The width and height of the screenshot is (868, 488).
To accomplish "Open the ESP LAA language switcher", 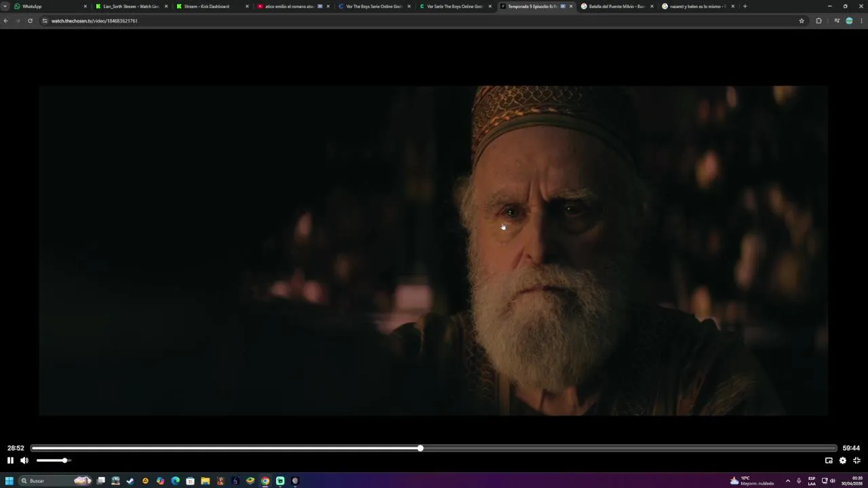I will 812,481.
